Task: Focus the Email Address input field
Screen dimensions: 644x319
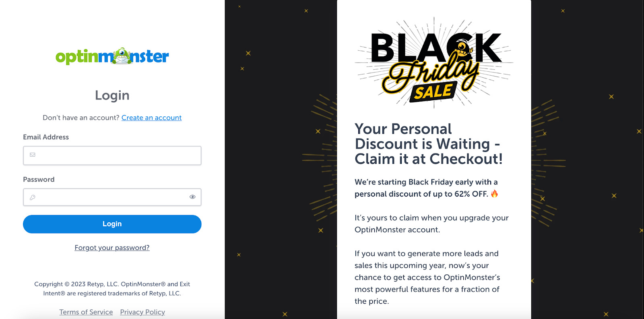Action: pos(117,155)
